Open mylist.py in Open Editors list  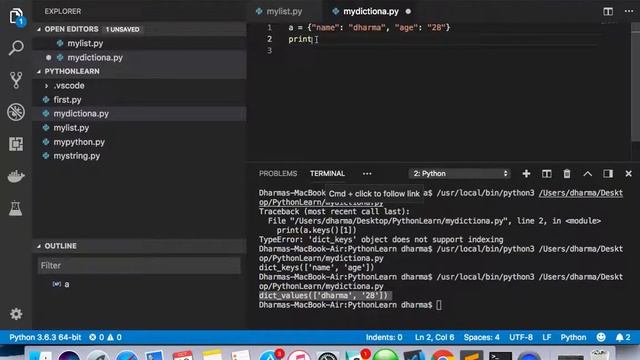[x=139, y=43]
